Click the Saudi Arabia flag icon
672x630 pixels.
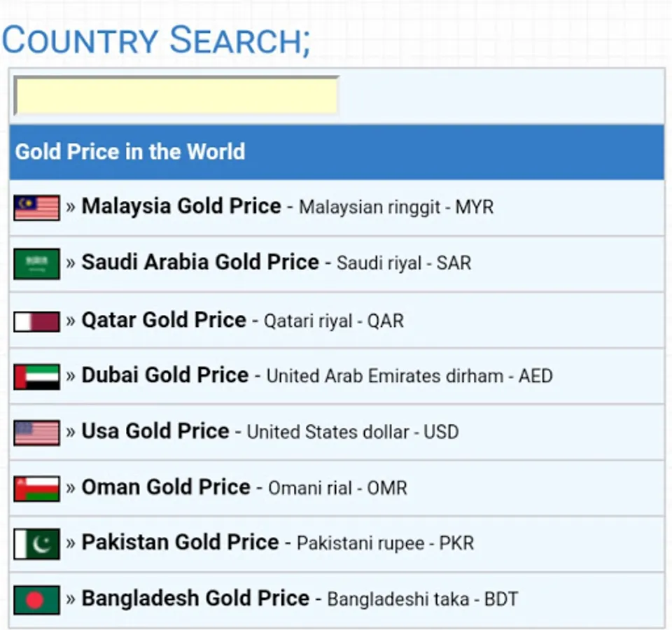pos(37,264)
